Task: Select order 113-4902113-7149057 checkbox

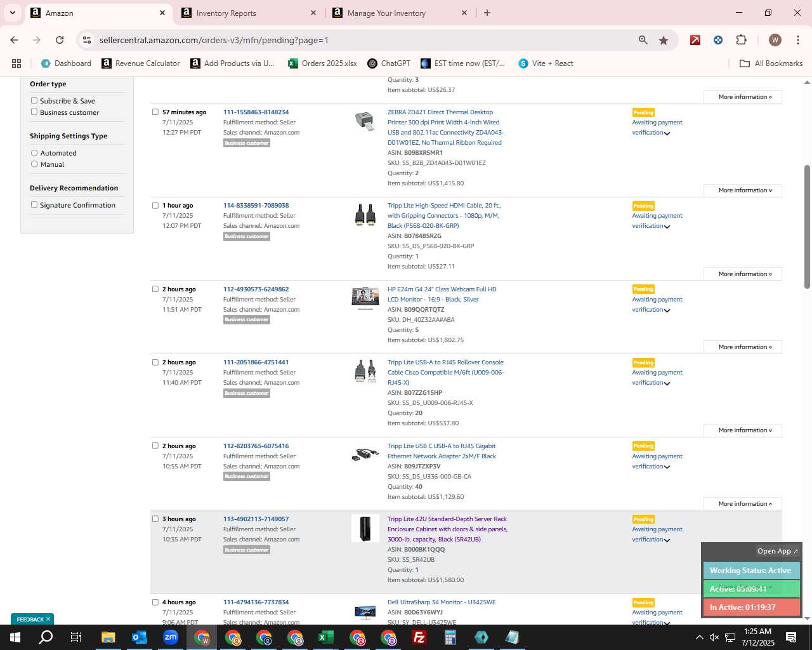Action: click(155, 519)
